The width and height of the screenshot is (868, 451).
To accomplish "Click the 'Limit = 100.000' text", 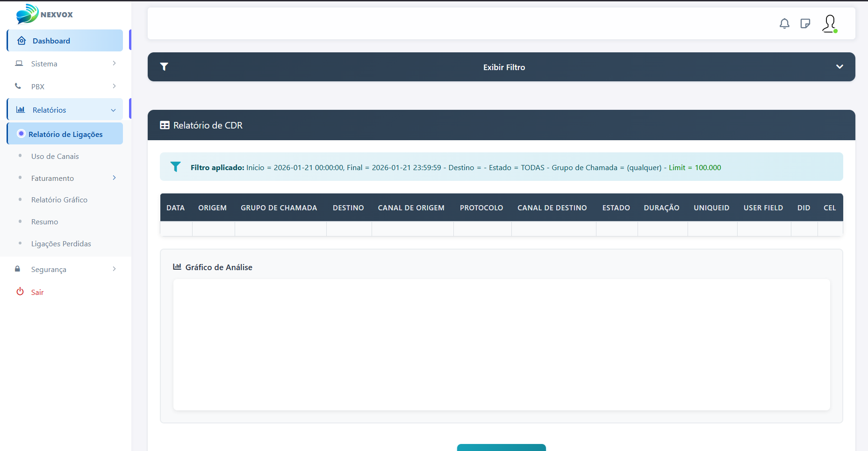I will coord(695,167).
